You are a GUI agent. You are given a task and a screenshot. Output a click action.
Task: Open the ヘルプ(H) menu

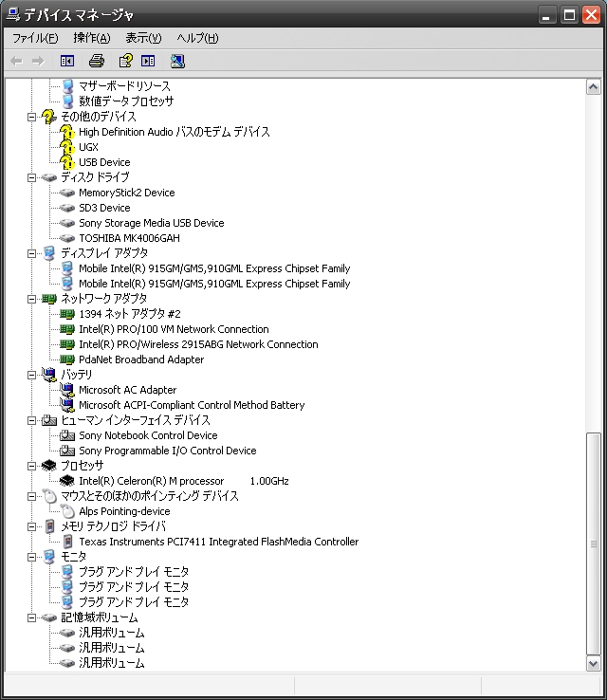(197, 38)
